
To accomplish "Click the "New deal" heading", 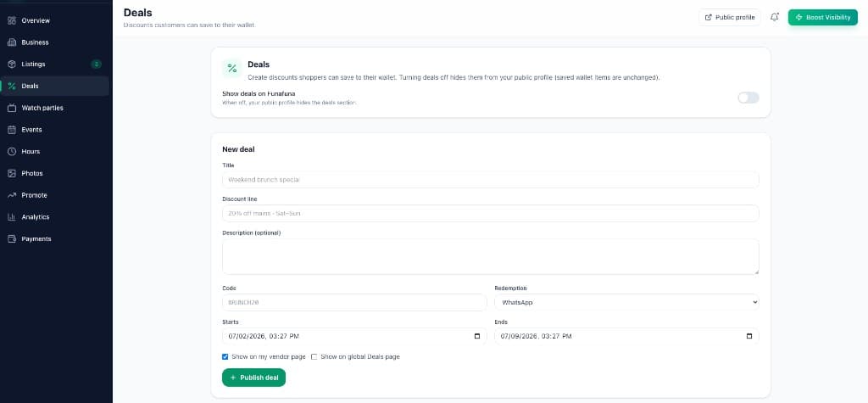I will 238,149.
